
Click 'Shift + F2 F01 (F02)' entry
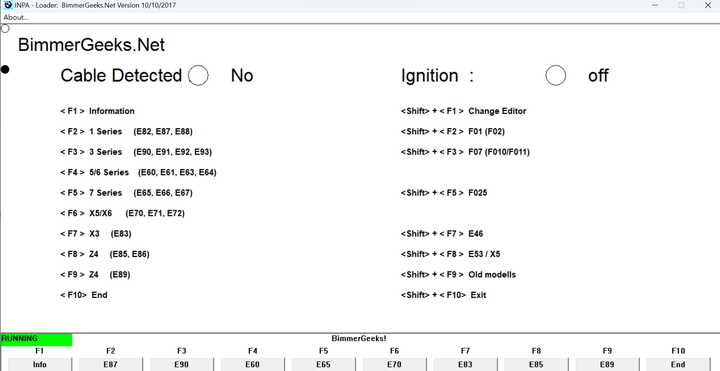click(452, 132)
